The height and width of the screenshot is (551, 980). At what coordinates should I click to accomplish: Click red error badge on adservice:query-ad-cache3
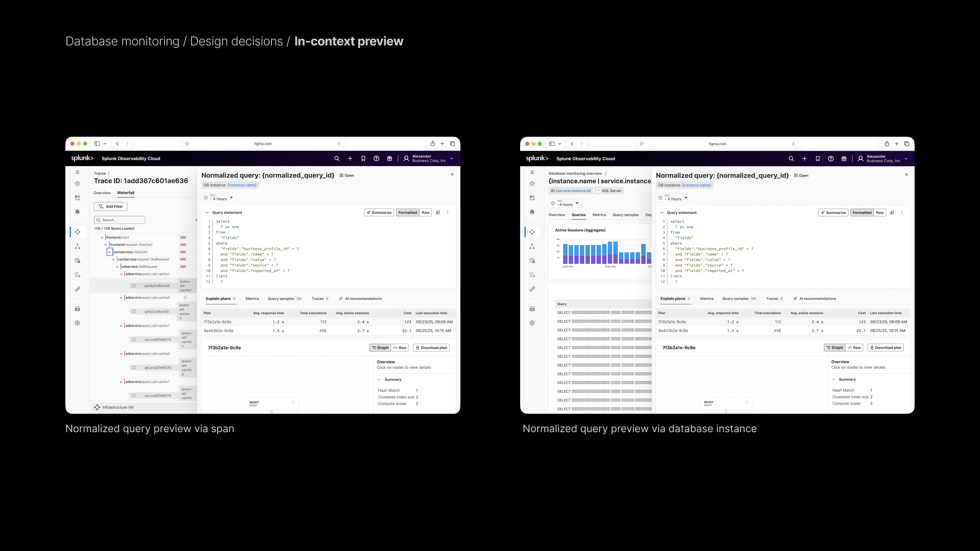[185, 298]
